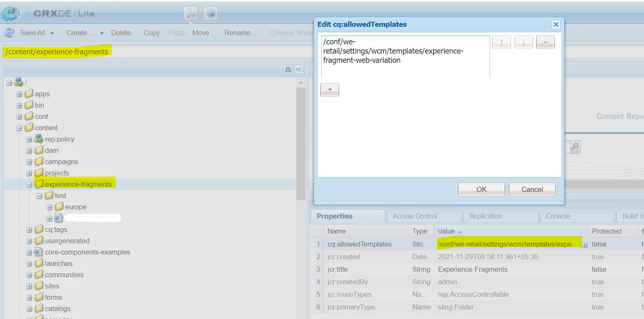Image resolution: width=644 pixels, height=319 pixels.
Task: Collapse the content folder
Action: click(x=19, y=128)
